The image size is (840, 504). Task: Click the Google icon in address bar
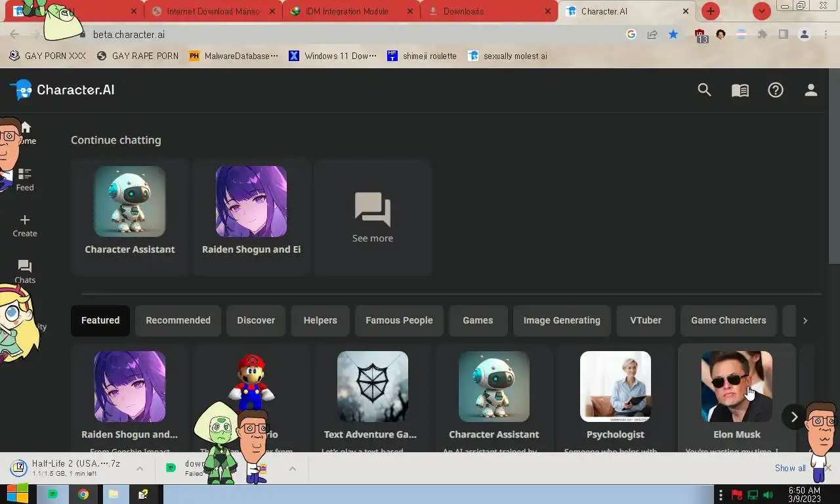631,34
